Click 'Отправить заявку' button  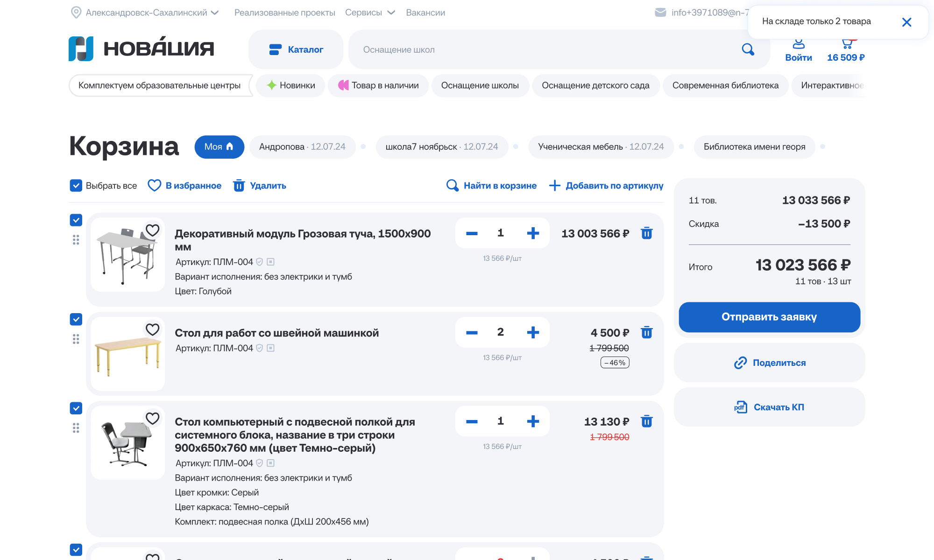pos(769,317)
